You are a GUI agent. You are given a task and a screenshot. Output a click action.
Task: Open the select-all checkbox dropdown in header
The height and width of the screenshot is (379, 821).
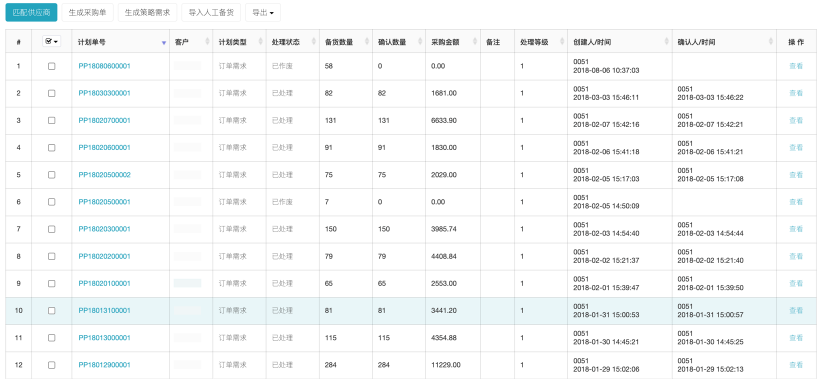(51, 41)
